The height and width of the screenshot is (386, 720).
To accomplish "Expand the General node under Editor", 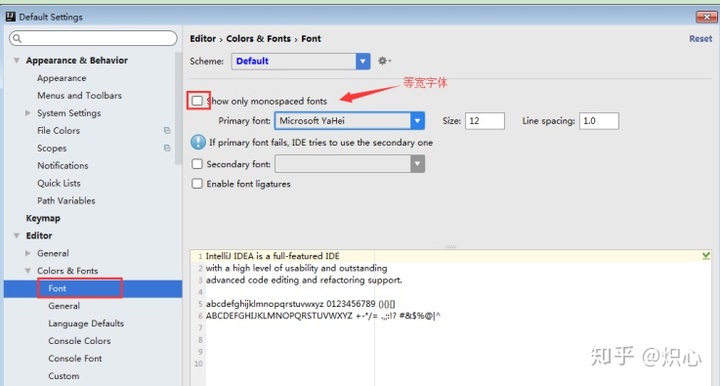I will (x=28, y=253).
